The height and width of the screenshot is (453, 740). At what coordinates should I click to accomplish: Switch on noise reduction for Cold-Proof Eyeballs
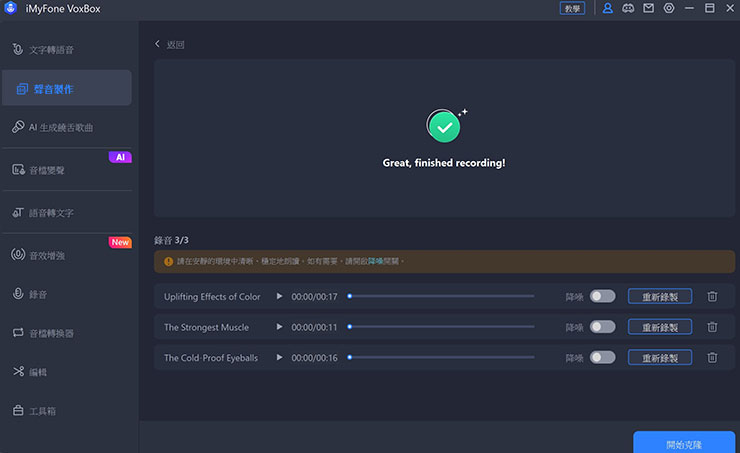(x=602, y=357)
